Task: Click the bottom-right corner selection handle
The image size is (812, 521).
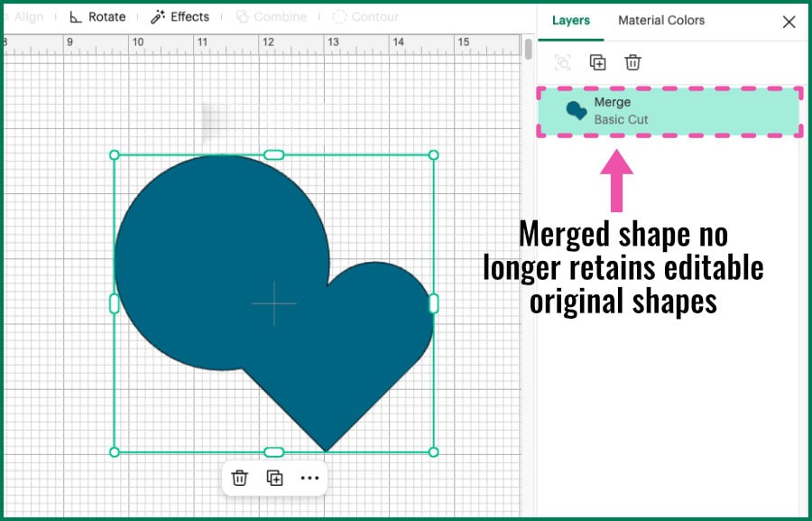Action: [434, 452]
